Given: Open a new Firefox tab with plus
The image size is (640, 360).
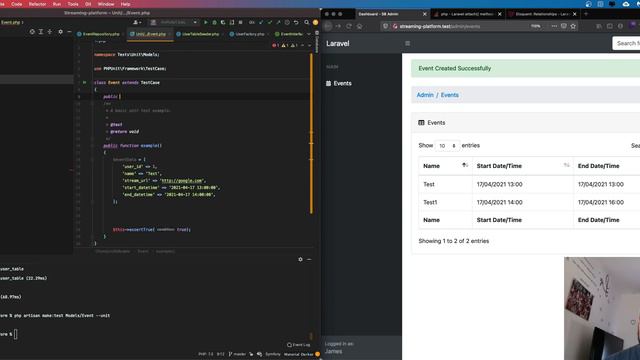Looking at the screenshot, I should [x=586, y=14].
